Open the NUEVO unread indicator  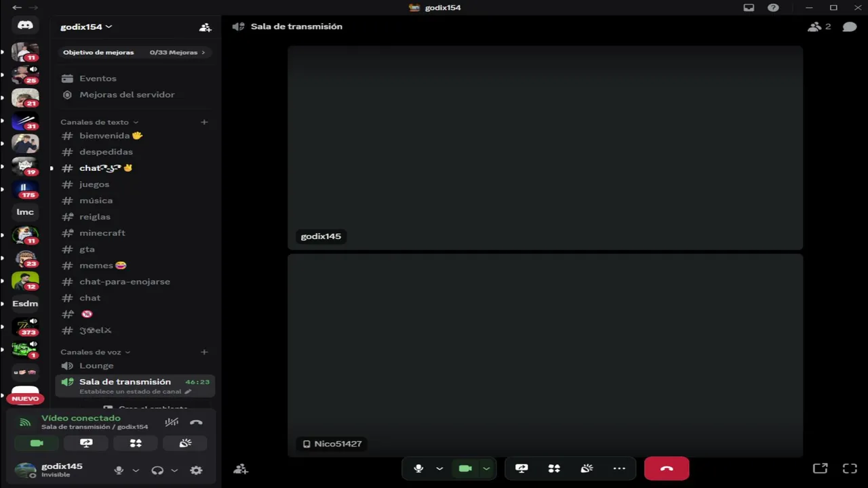pos(25,399)
